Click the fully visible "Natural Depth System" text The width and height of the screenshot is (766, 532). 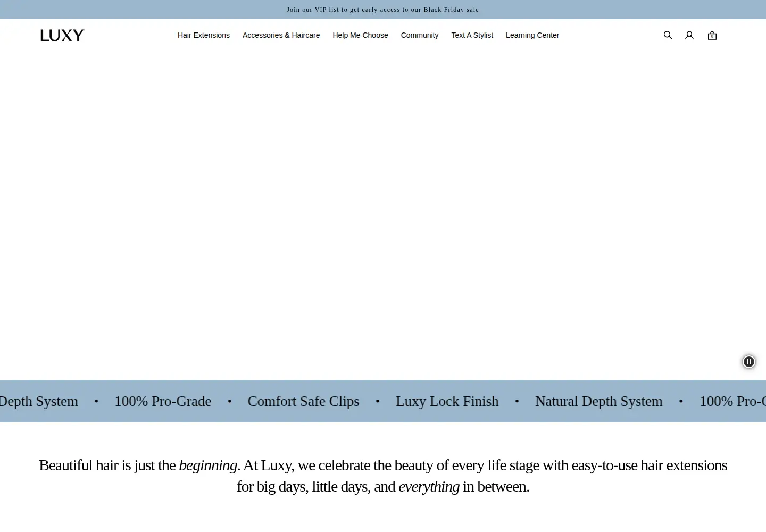[x=599, y=401]
